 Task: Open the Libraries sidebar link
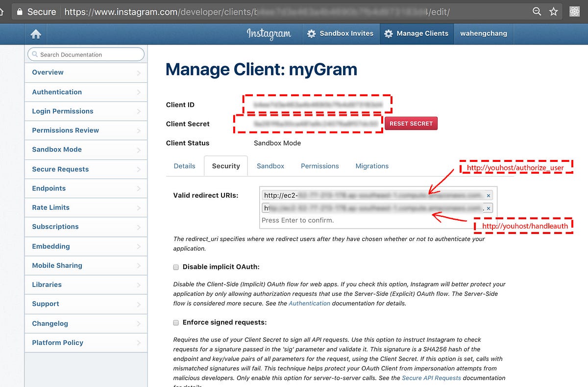pos(86,284)
